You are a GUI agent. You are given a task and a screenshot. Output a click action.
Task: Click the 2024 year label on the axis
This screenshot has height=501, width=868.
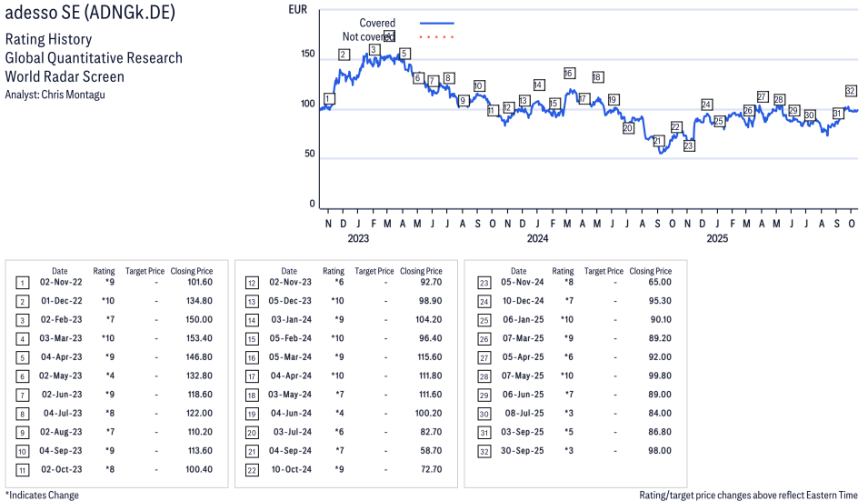537,239
